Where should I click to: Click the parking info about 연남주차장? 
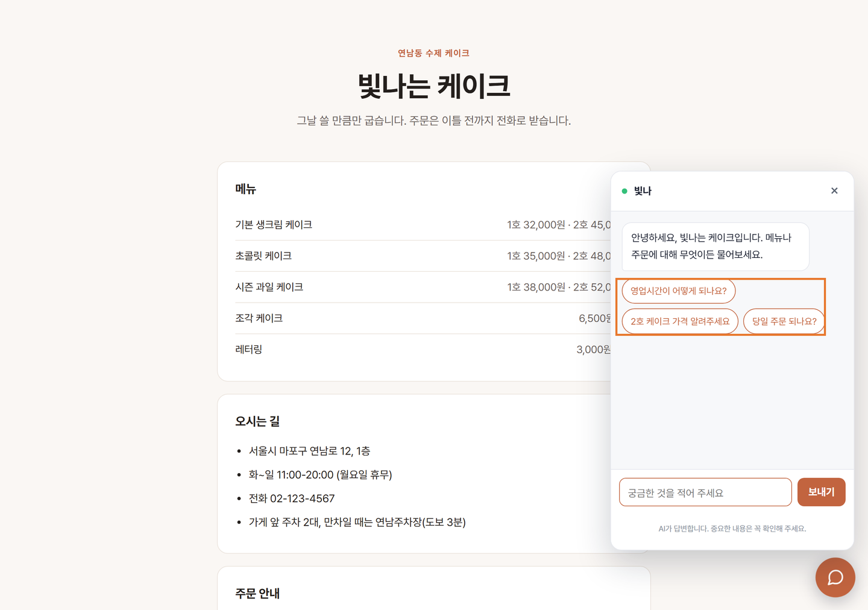coord(357,522)
